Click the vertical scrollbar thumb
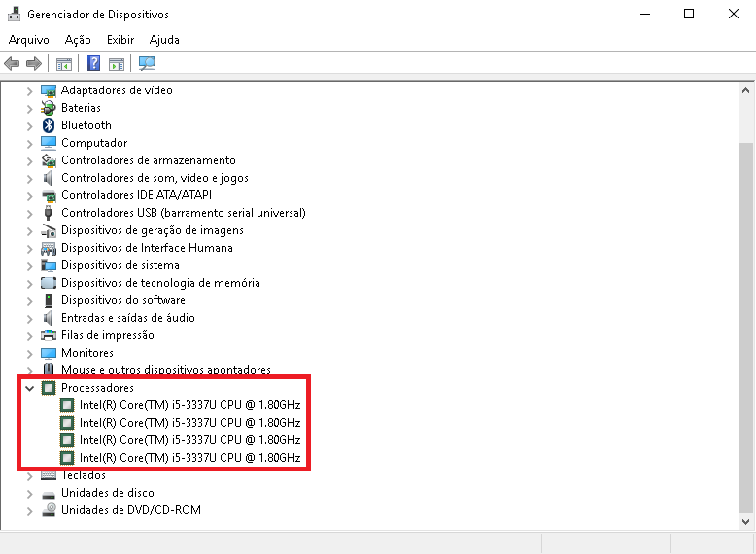The width and height of the screenshot is (756, 554). [x=745, y=328]
